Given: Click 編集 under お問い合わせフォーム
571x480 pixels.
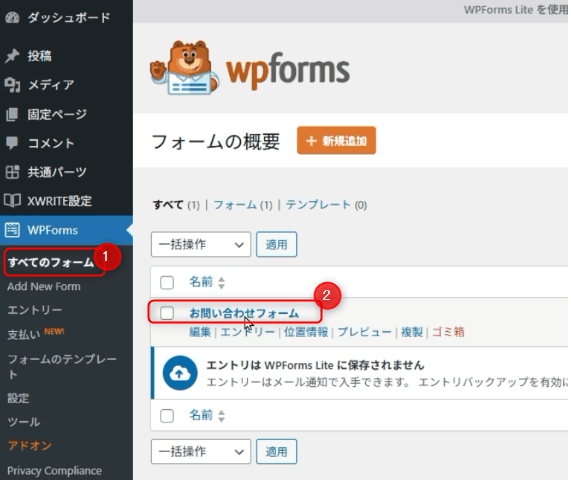Looking at the screenshot, I should 200,332.
